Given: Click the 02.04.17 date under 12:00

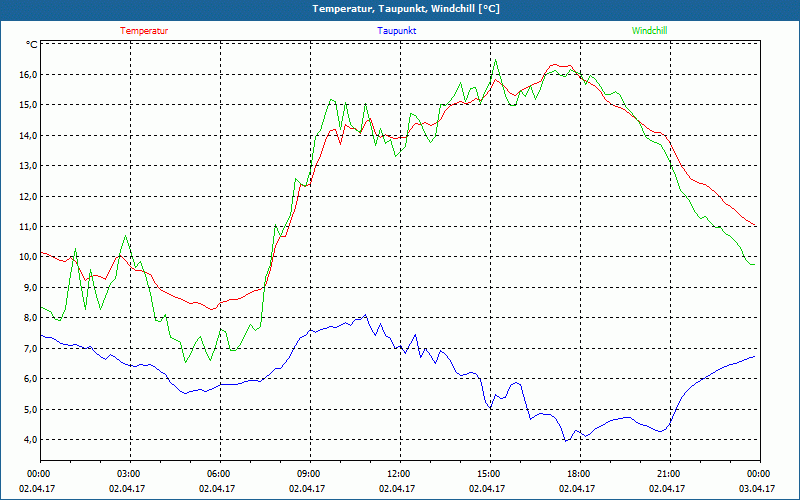Looking at the screenshot, I should point(397,488).
